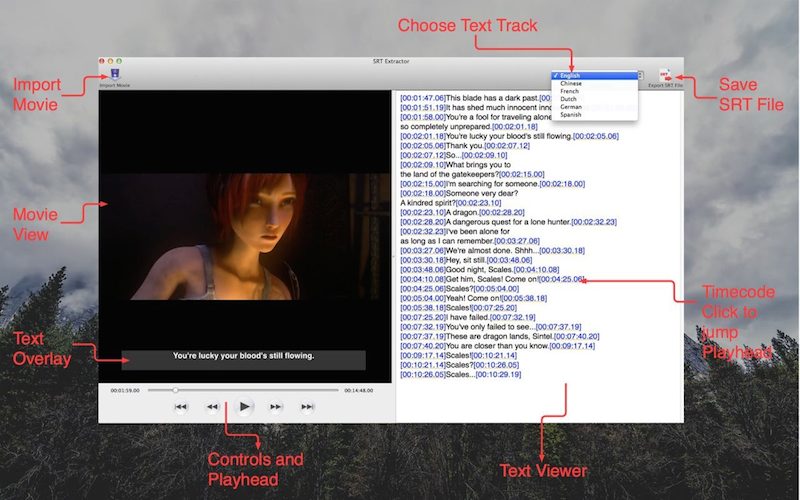Jump to timecode [00:01:47.06] before 'This blade'
Image resolution: width=800 pixels, height=500 pixels.
(x=423, y=98)
